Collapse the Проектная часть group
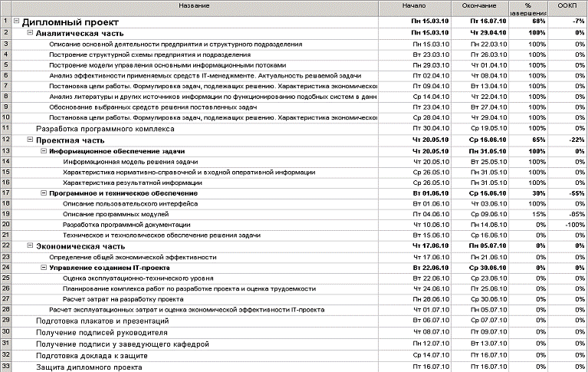The width and height of the screenshot is (588, 372). pos(30,141)
